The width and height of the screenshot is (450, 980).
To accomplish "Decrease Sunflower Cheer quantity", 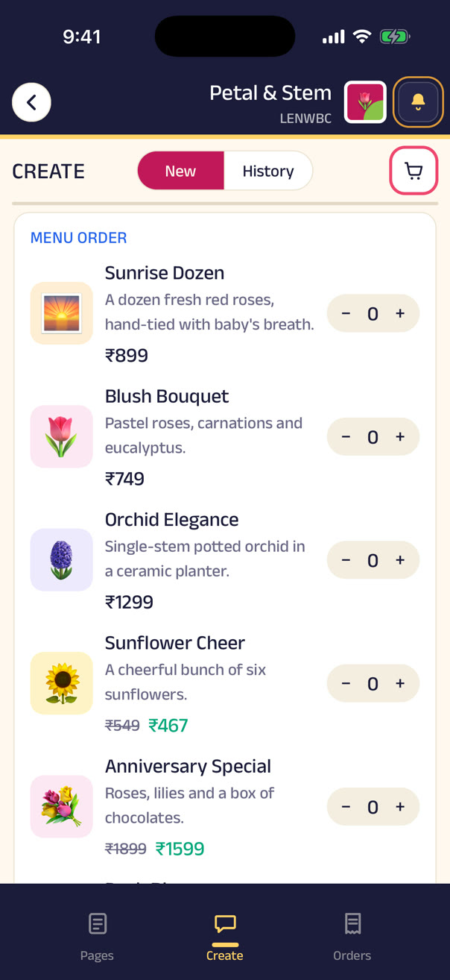I will click(346, 684).
